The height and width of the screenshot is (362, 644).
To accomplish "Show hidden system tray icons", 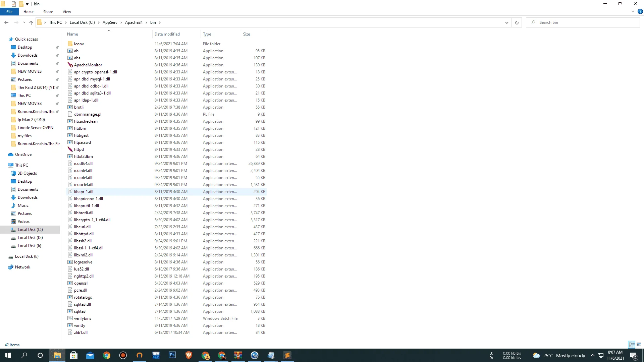I will 592,355.
